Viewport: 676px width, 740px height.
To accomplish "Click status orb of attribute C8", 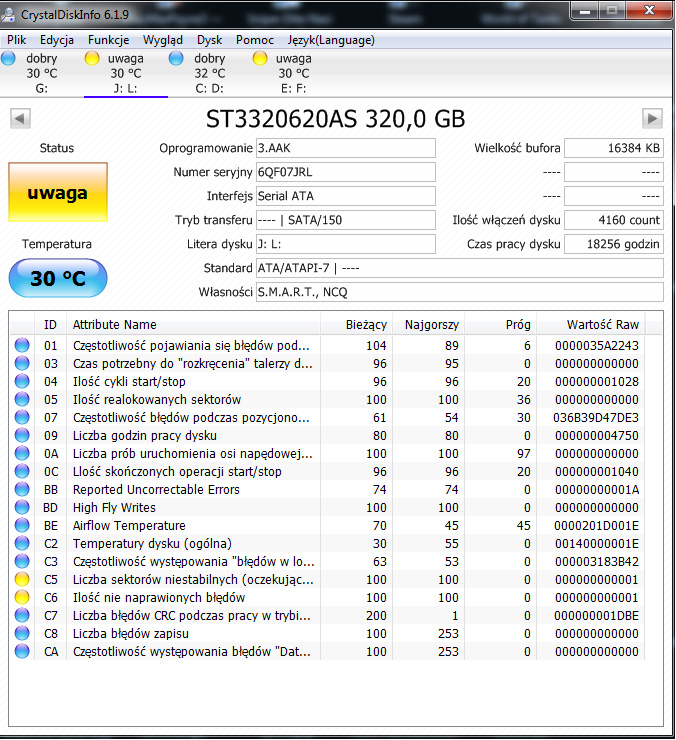I will pyautogui.click(x=22, y=633).
